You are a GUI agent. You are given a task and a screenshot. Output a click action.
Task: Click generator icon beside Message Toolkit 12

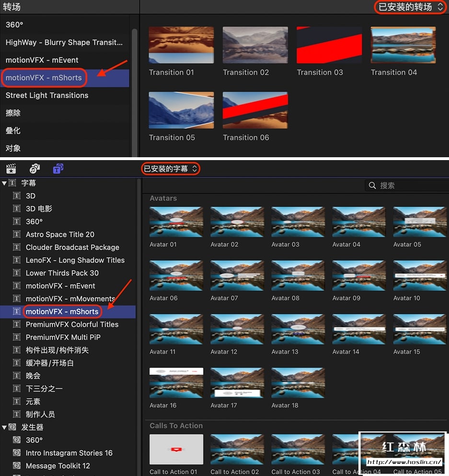pos(17,465)
